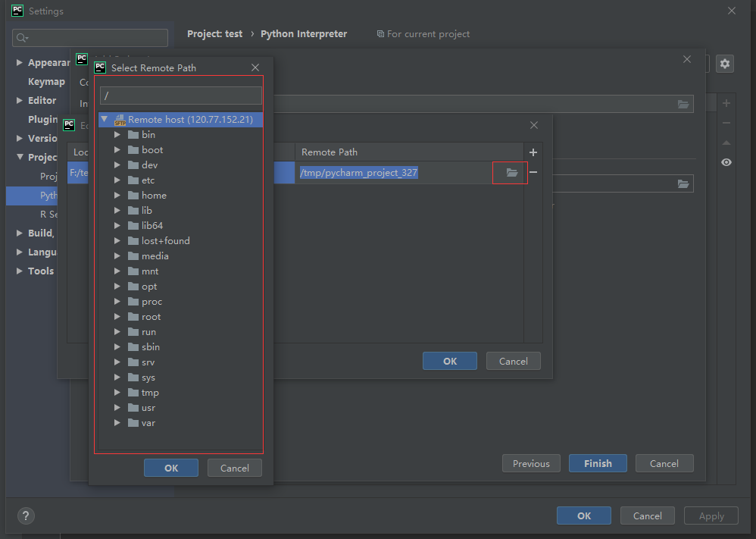Select the lost+found folder
Image resolution: width=756 pixels, height=539 pixels.
click(x=165, y=241)
